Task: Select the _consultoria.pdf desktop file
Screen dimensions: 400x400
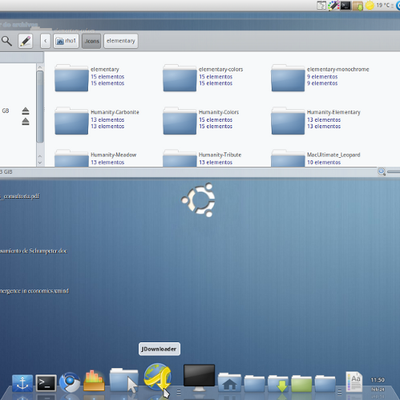Action: pyautogui.click(x=20, y=196)
